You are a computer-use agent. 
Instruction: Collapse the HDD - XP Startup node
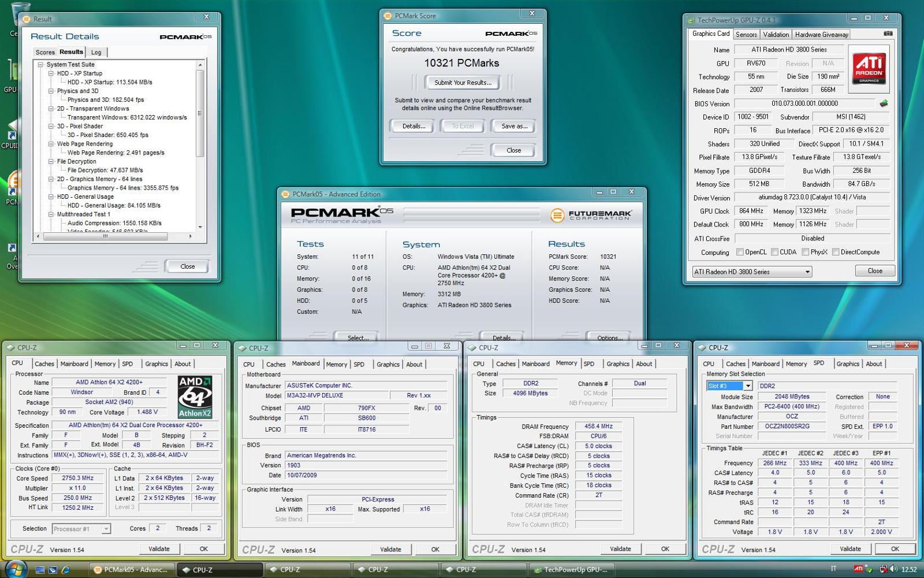(x=51, y=73)
